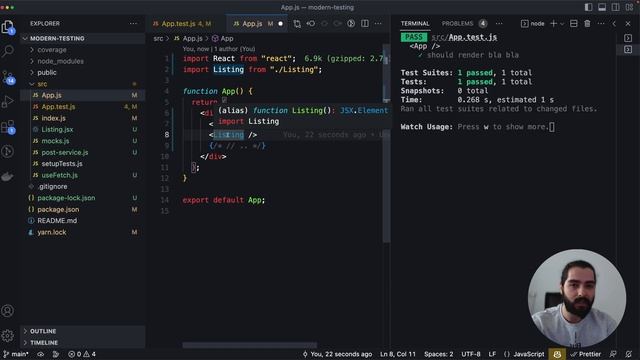Screen dimensions: 640x360
Task: Collapse terminal panel with left chevron
Action: coord(614,24)
